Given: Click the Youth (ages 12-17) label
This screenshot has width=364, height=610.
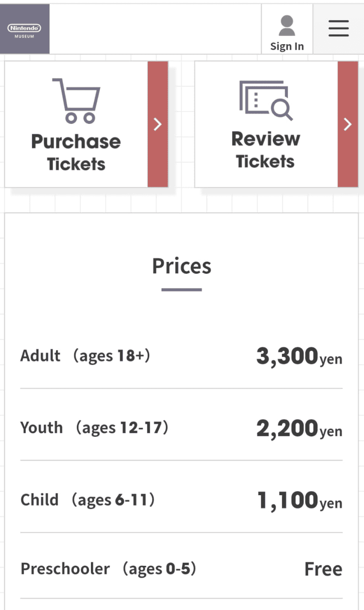Looking at the screenshot, I should coord(94,428).
